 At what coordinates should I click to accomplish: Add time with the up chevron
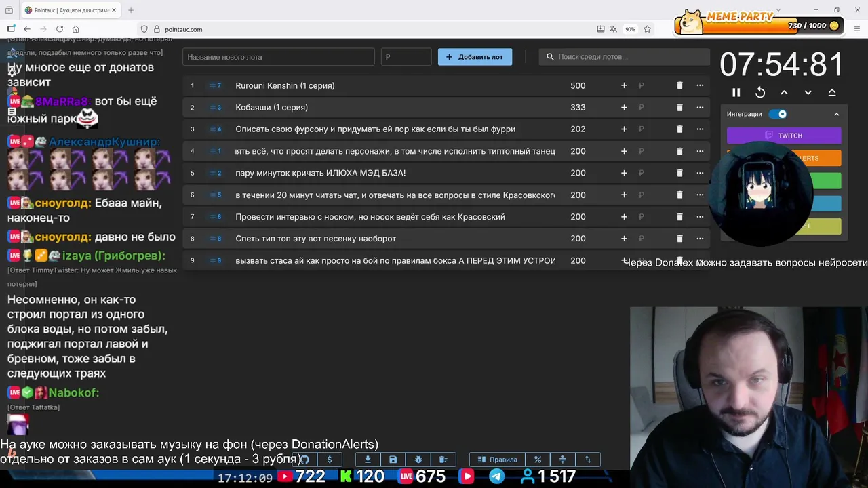(784, 93)
